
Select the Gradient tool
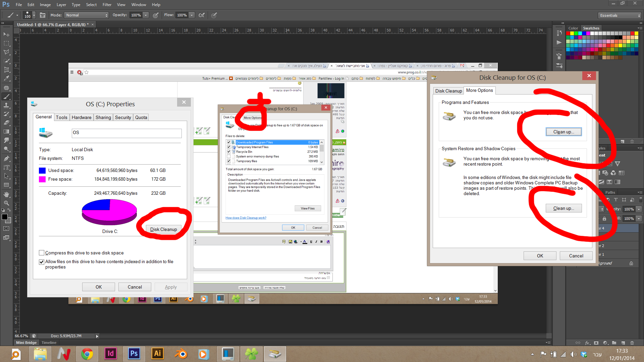[6, 132]
